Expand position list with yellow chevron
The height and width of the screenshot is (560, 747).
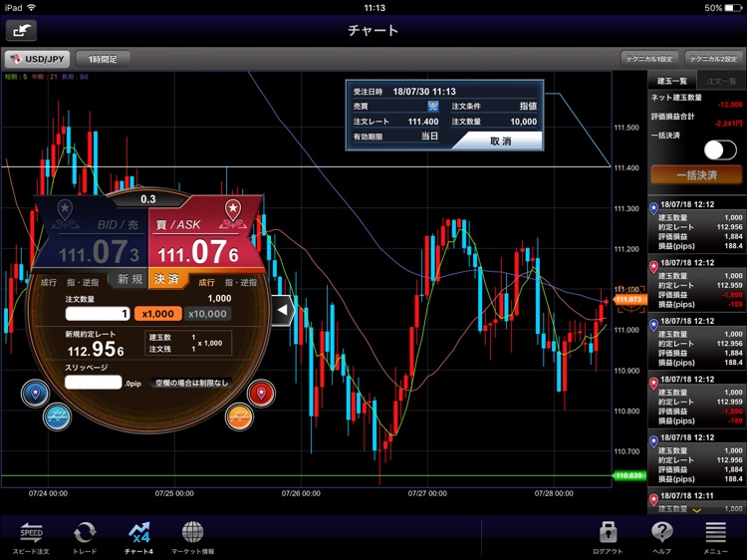tap(696, 510)
